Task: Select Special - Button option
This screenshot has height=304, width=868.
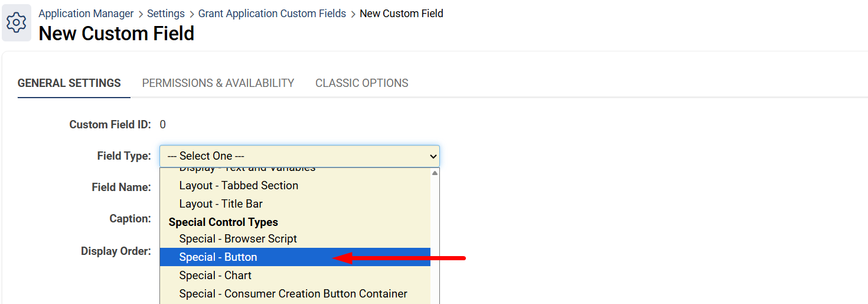Action: pos(295,257)
